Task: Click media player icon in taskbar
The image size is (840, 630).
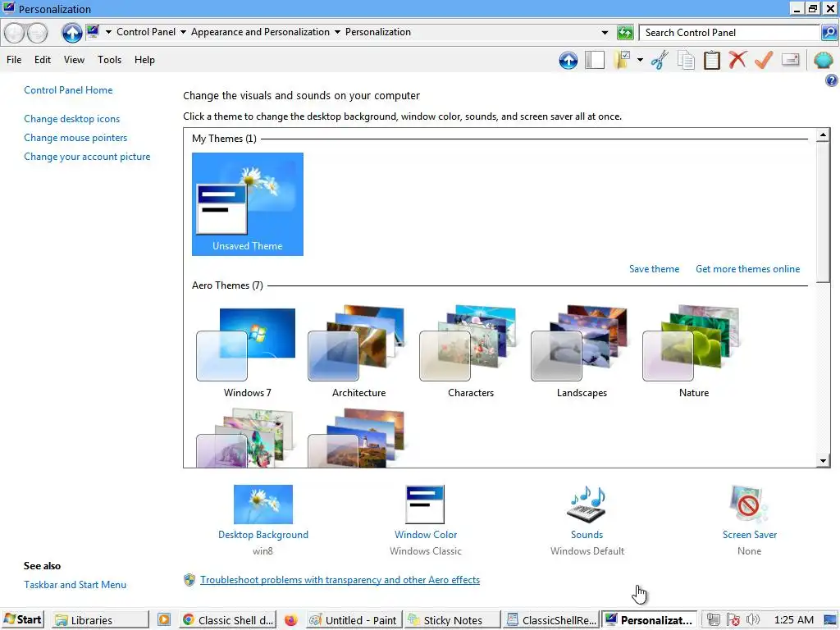Action: coord(164,620)
